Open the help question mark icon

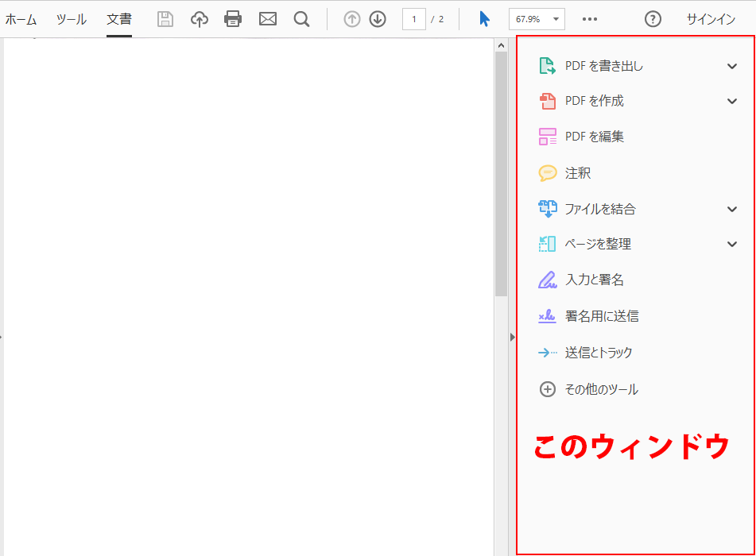click(653, 19)
